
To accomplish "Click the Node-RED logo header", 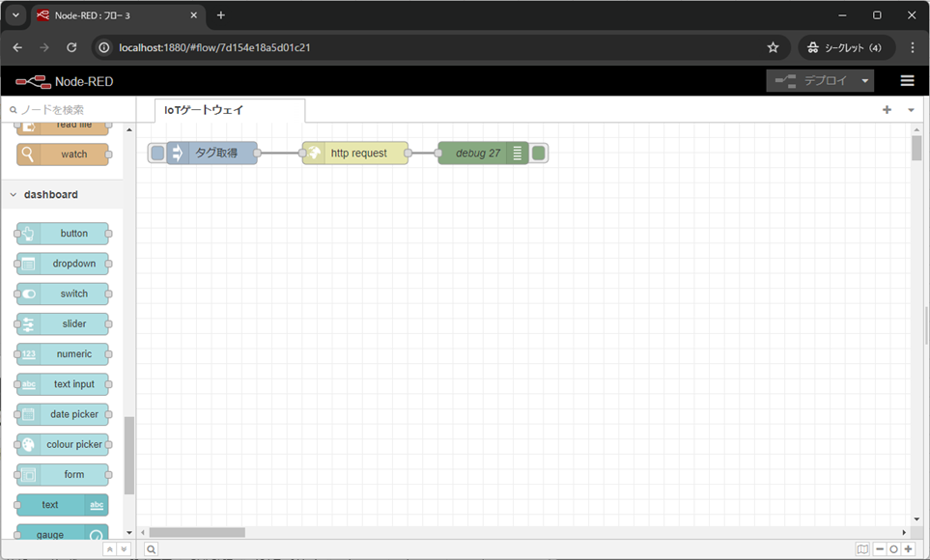I will tap(64, 82).
